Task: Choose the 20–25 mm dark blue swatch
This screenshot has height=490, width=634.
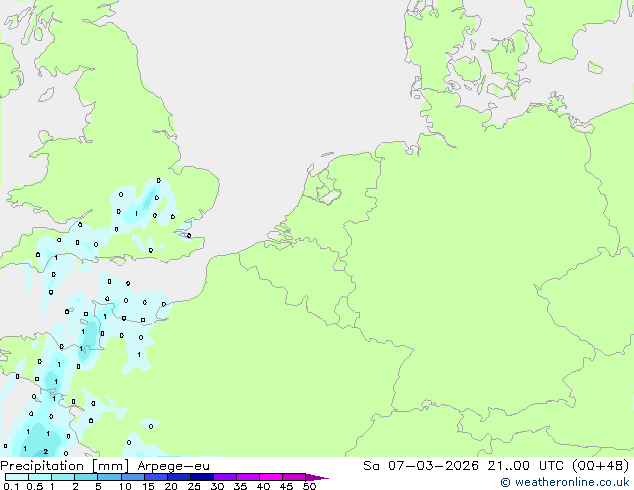Action: [178, 477]
